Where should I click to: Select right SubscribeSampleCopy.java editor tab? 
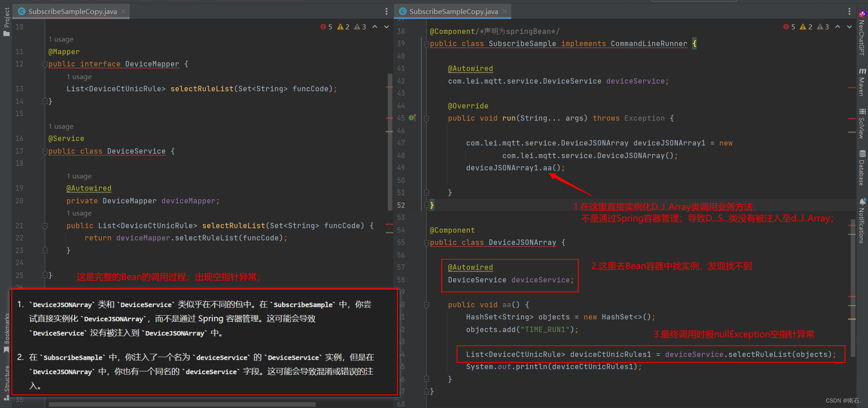tap(453, 11)
